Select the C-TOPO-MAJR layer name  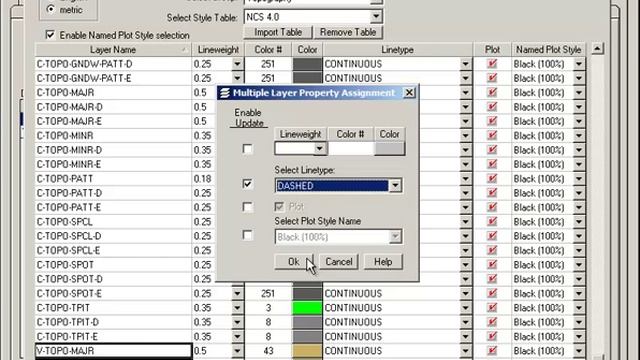(x=65, y=93)
